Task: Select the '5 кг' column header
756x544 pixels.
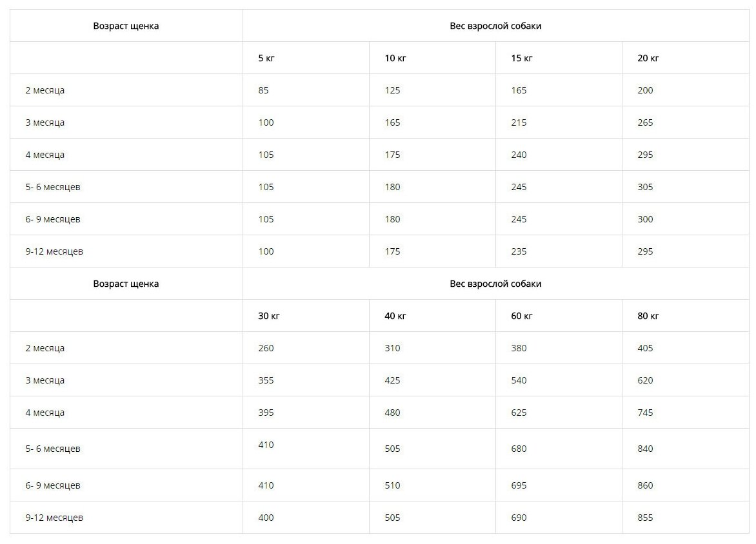Action: coord(266,59)
